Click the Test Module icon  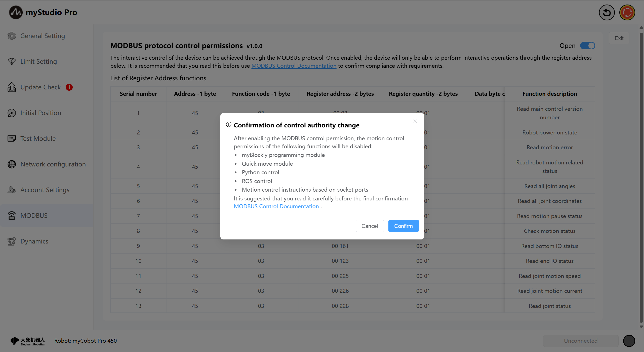tap(12, 138)
